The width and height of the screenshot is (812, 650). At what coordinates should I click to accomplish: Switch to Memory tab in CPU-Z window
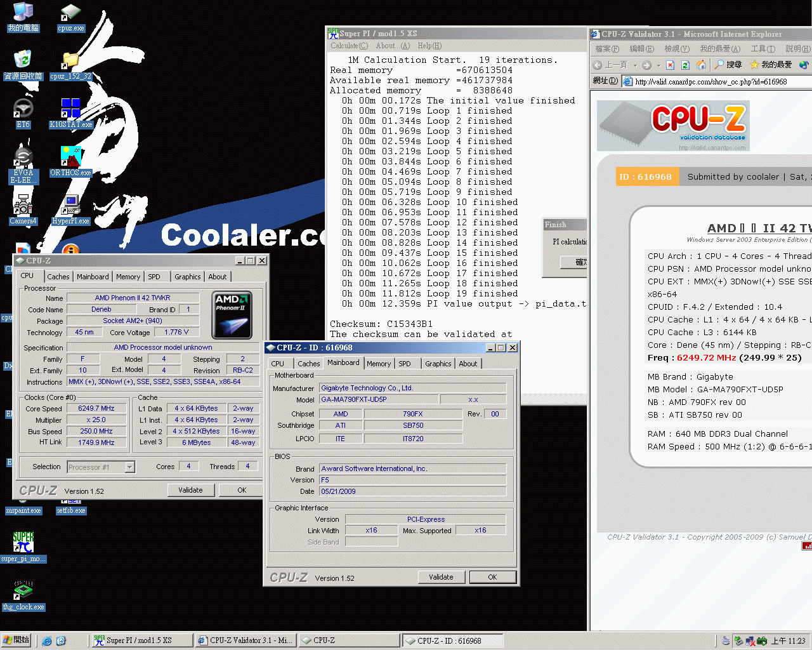point(128,277)
